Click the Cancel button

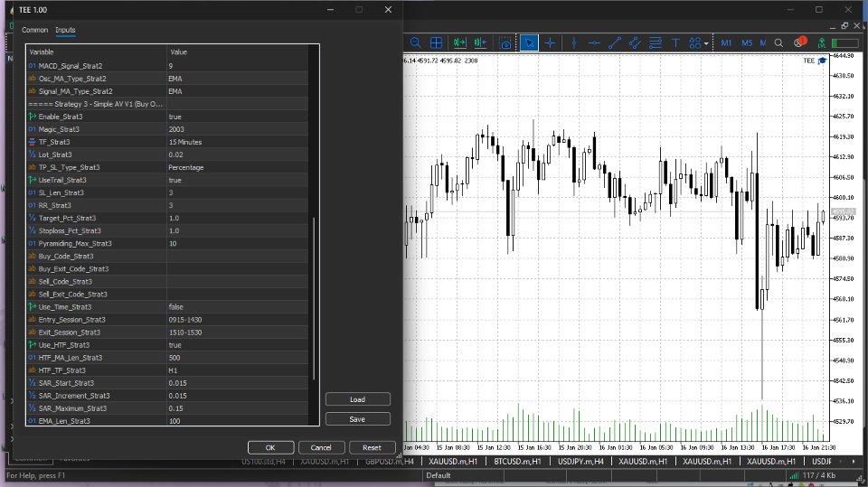[x=321, y=448]
